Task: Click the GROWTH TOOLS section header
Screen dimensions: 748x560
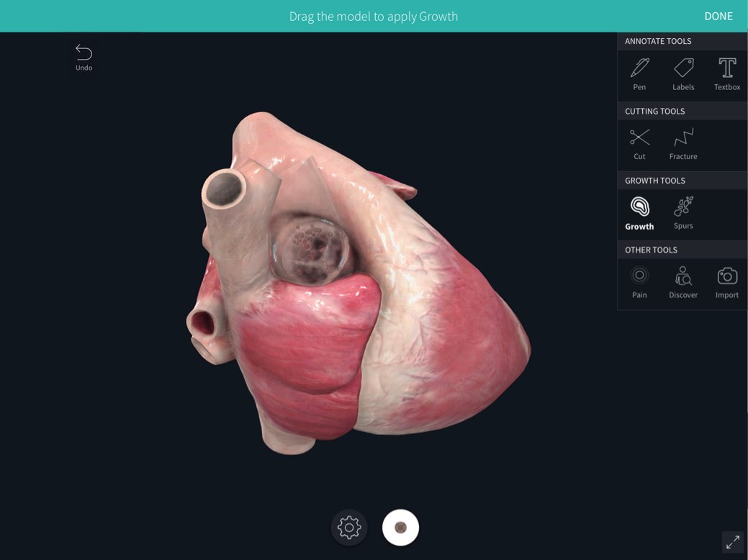Action: 682,180
